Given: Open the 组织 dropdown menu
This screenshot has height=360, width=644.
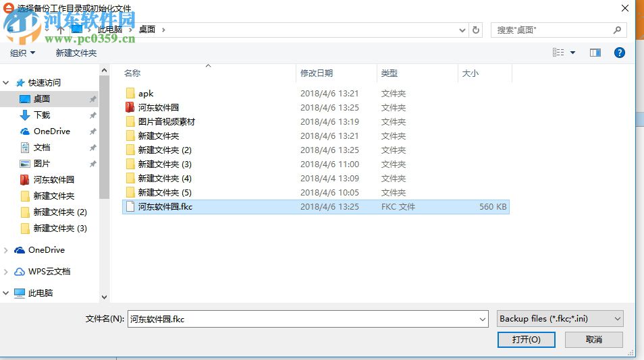Looking at the screenshot, I should [x=22, y=53].
